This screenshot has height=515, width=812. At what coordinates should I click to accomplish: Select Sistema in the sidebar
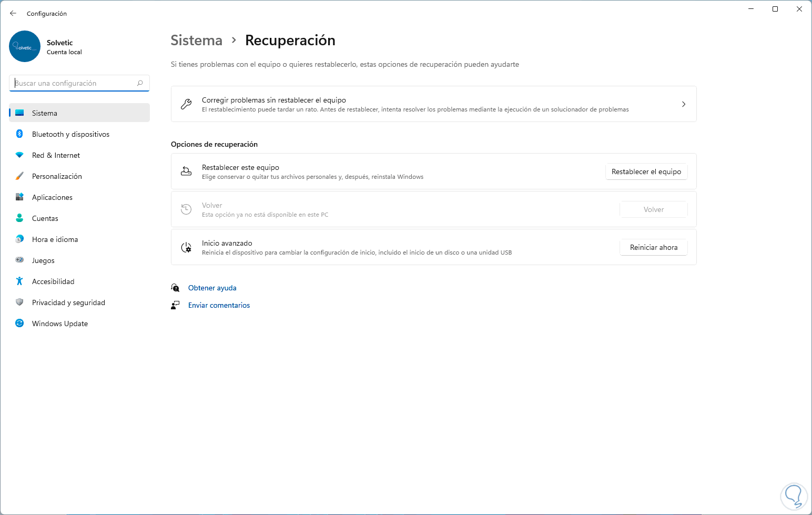45,113
